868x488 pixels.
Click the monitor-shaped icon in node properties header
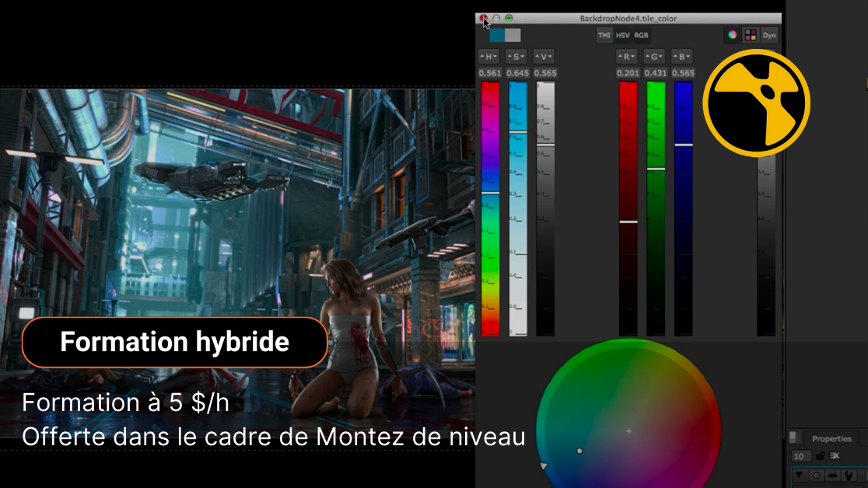(x=833, y=476)
